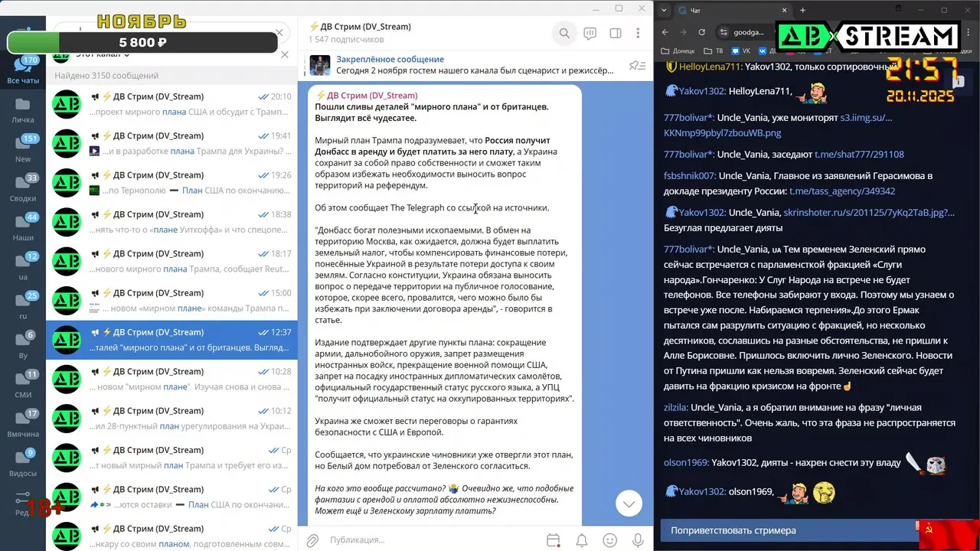Click HelloyLena711 username in chat
This screenshot has height=551, width=980.
pyautogui.click(x=710, y=67)
